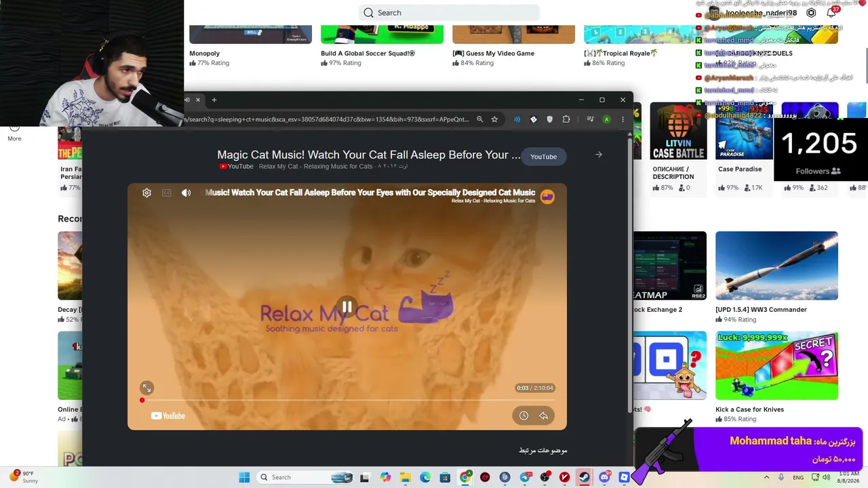Open Kick a Case for Knives thumbnail

coord(776,365)
